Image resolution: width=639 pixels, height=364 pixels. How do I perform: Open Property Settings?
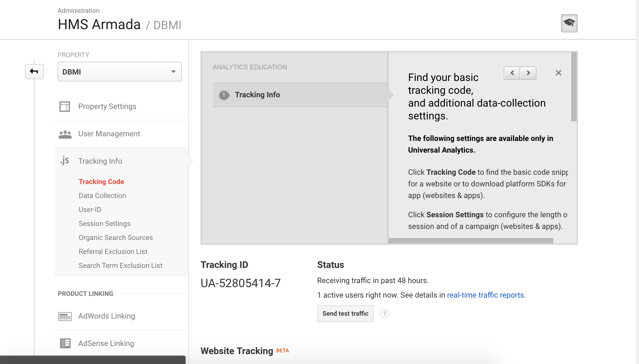(107, 106)
